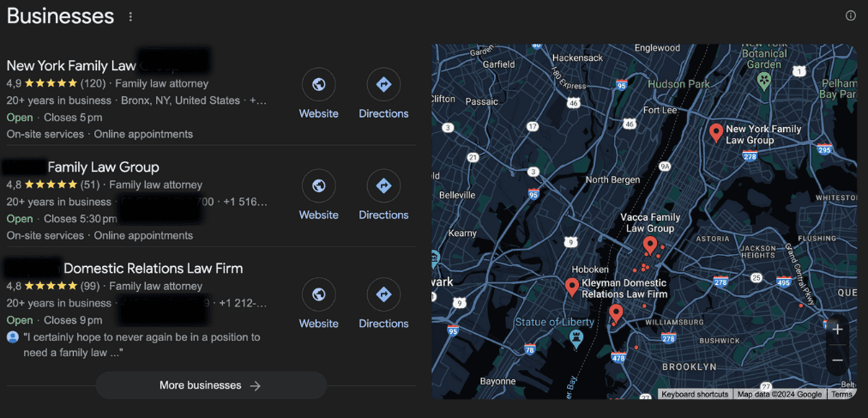The width and height of the screenshot is (868, 418).
Task: Select New York Family Law Group map pin
Action: pos(715,132)
